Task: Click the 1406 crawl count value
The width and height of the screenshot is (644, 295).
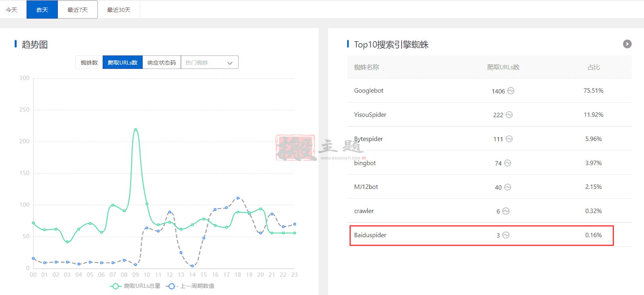Action: tap(498, 91)
